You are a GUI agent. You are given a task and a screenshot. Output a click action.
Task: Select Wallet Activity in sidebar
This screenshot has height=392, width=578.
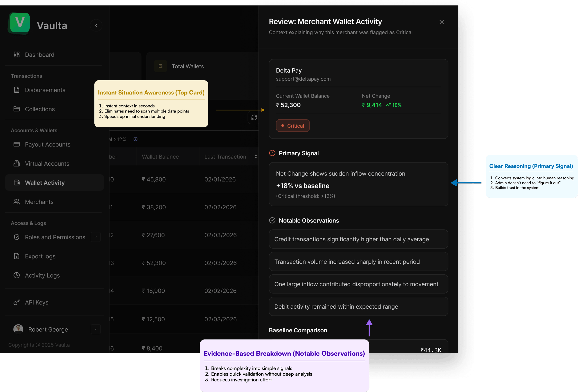(x=45, y=183)
